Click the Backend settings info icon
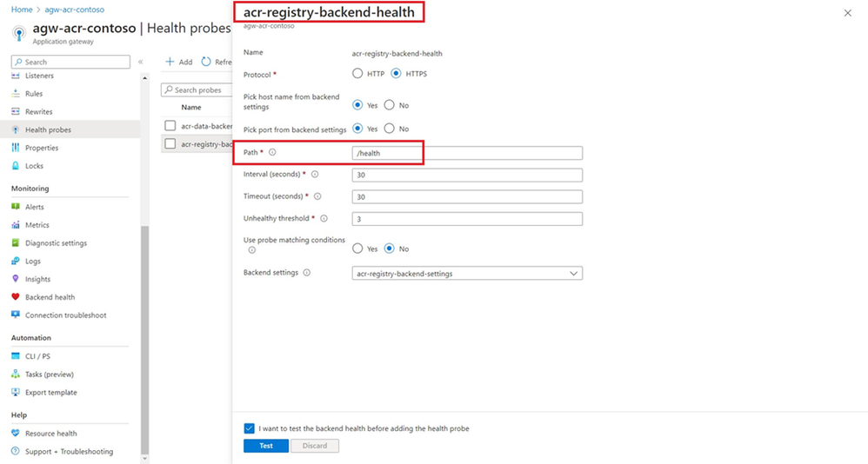The height and width of the screenshot is (464, 868). 307,273
